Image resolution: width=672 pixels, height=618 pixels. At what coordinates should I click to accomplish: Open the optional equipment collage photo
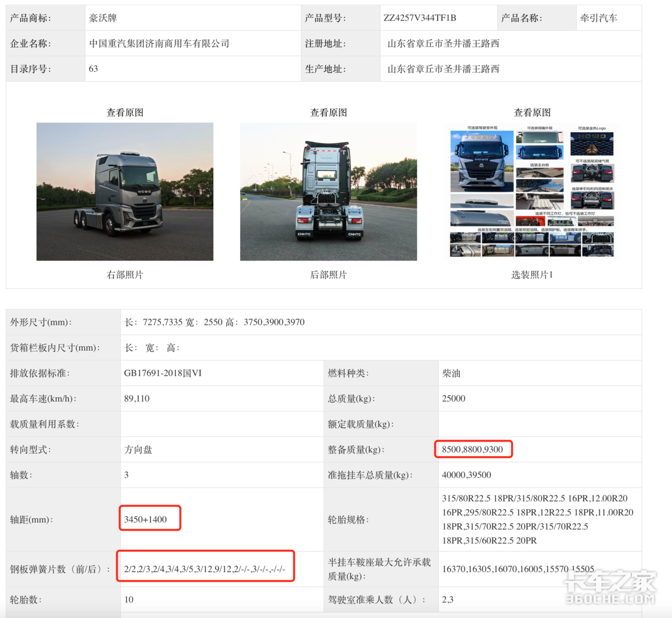(x=532, y=192)
